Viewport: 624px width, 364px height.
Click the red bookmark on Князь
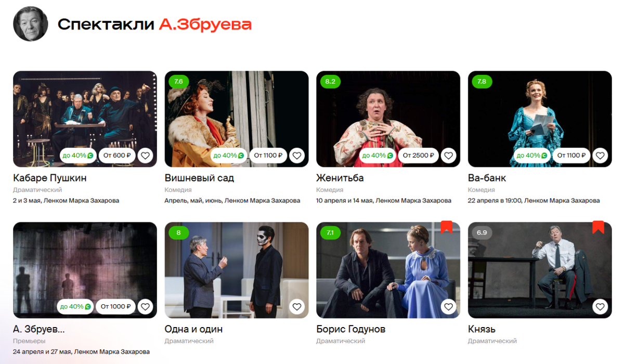[598, 227]
